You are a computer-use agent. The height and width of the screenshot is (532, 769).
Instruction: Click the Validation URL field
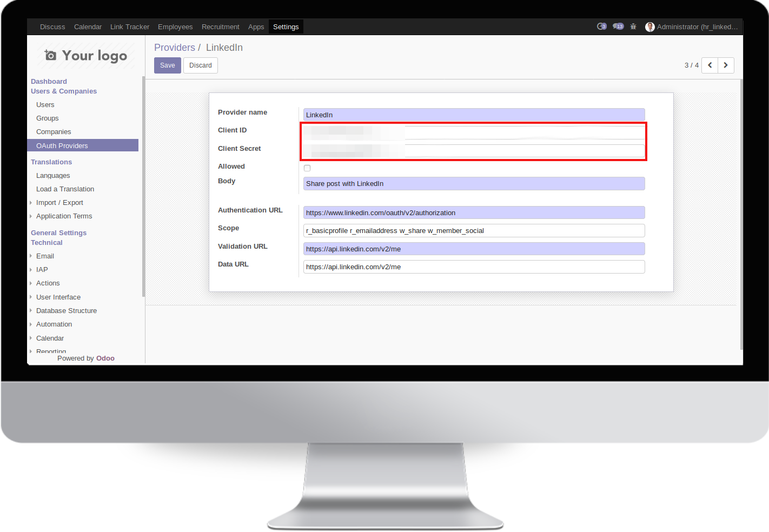[474, 249]
